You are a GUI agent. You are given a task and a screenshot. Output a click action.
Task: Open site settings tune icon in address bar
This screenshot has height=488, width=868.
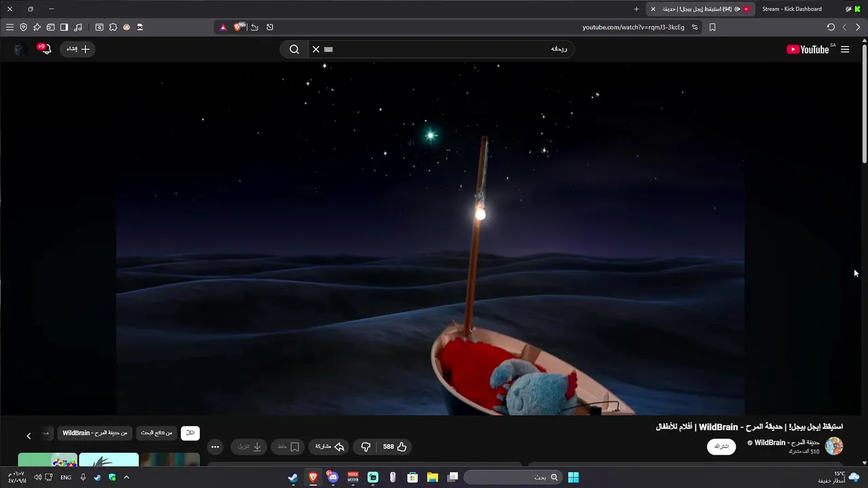coord(694,27)
